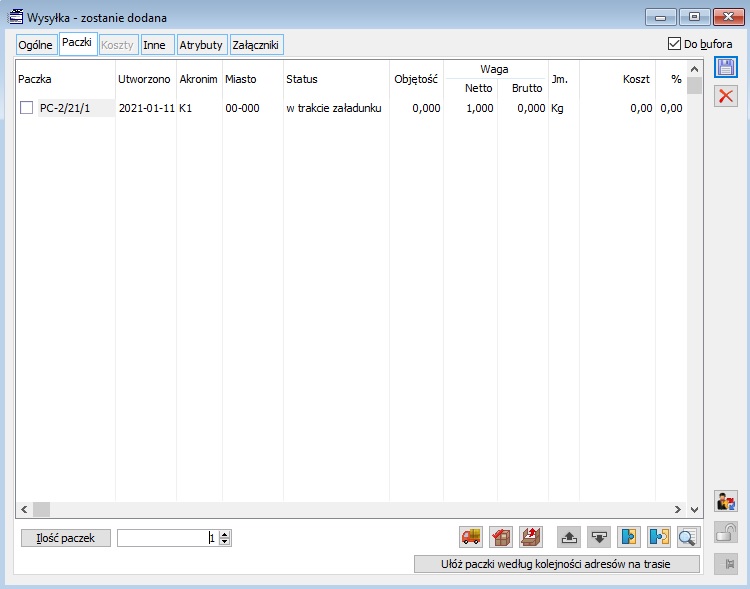Click the Waga group header

494,69
